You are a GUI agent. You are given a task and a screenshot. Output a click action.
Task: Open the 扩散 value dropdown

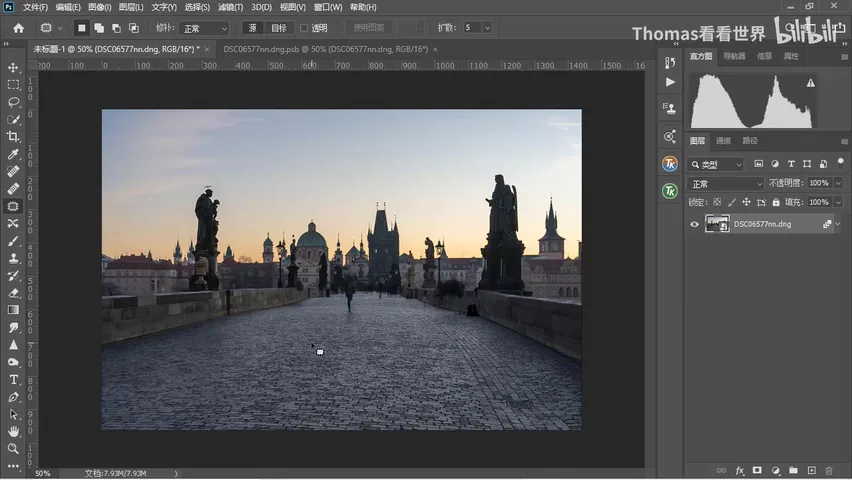point(487,28)
